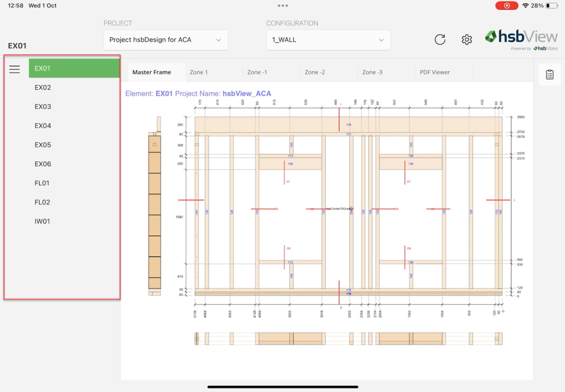The width and height of the screenshot is (565, 392).
Task: Click the wall side-view section thumbnail
Action: 155,206
